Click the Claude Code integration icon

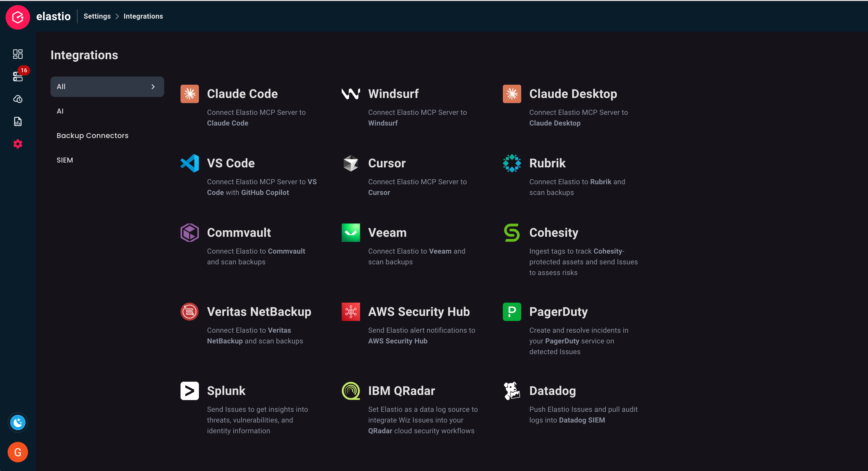189,94
